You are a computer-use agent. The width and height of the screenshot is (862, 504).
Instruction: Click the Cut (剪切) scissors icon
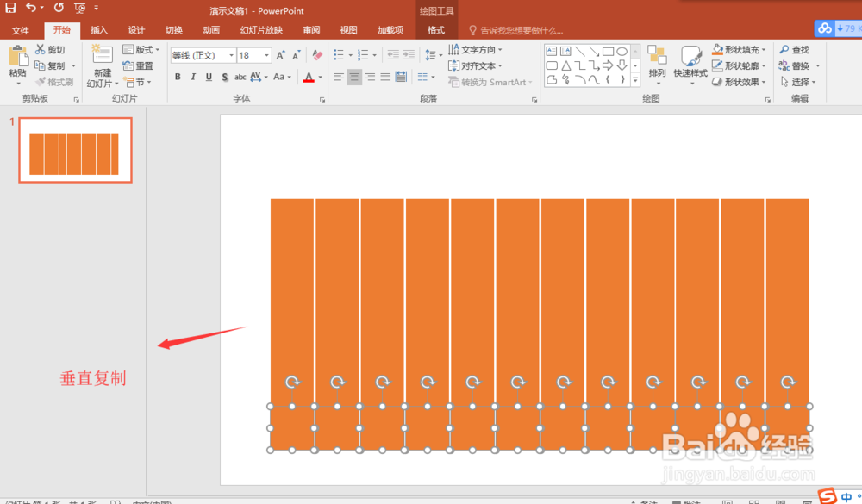(41, 49)
